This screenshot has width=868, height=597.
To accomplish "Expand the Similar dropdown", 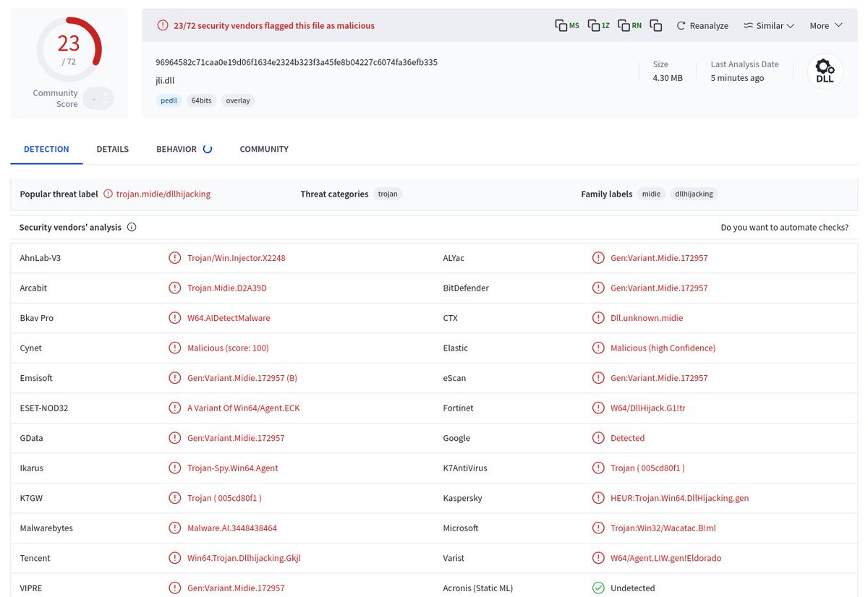I will tap(769, 25).
